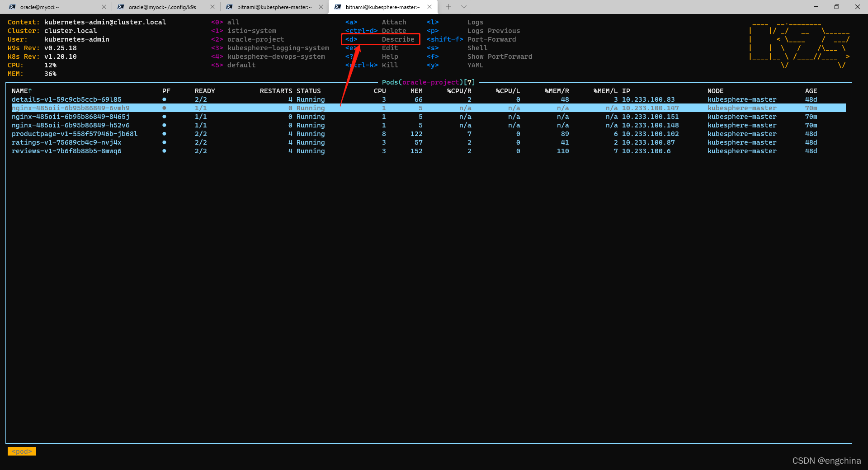This screenshot has width=868, height=470.
Task: Select pod details-v1-59c9cb5ccb-69l85
Action: click(x=66, y=99)
